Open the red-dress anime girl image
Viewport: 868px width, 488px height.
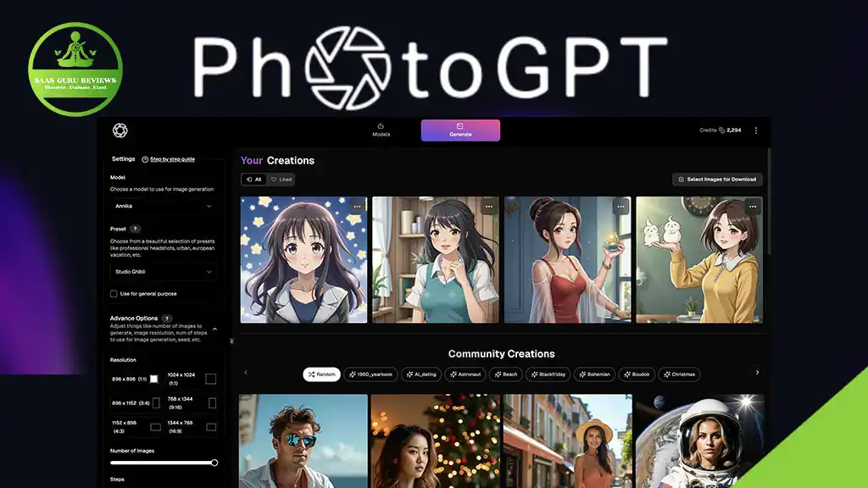tap(567, 259)
